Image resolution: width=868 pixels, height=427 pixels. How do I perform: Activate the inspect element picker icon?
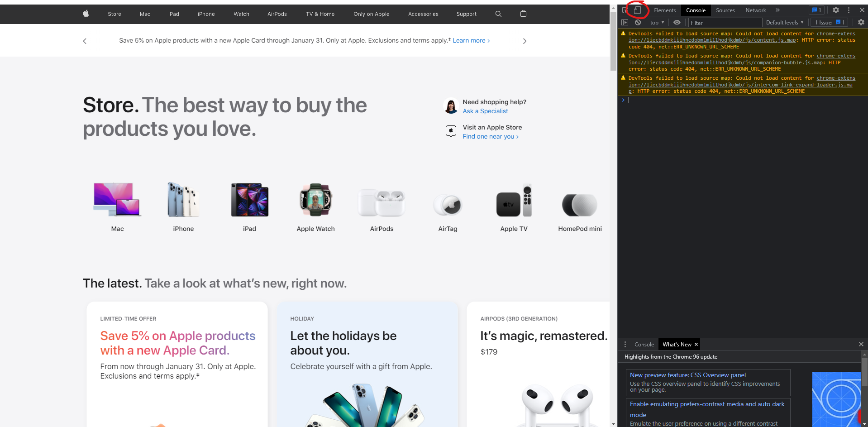pyautogui.click(x=625, y=10)
